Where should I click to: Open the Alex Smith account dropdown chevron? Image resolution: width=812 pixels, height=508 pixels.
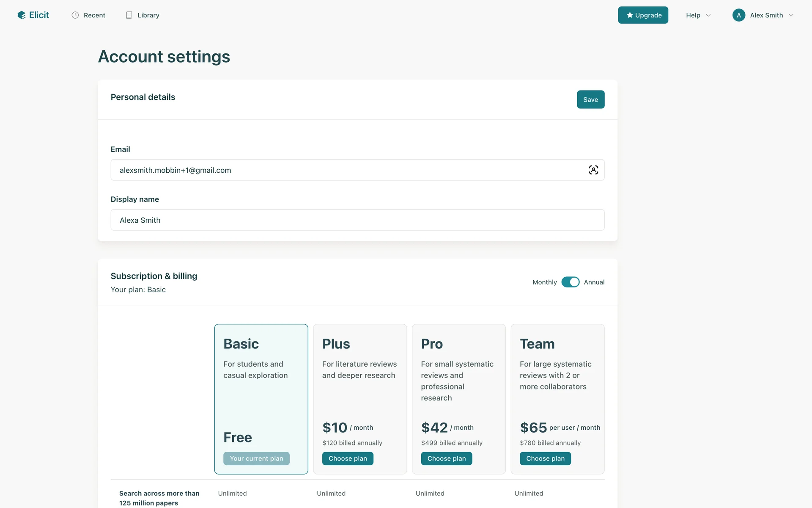click(x=791, y=15)
